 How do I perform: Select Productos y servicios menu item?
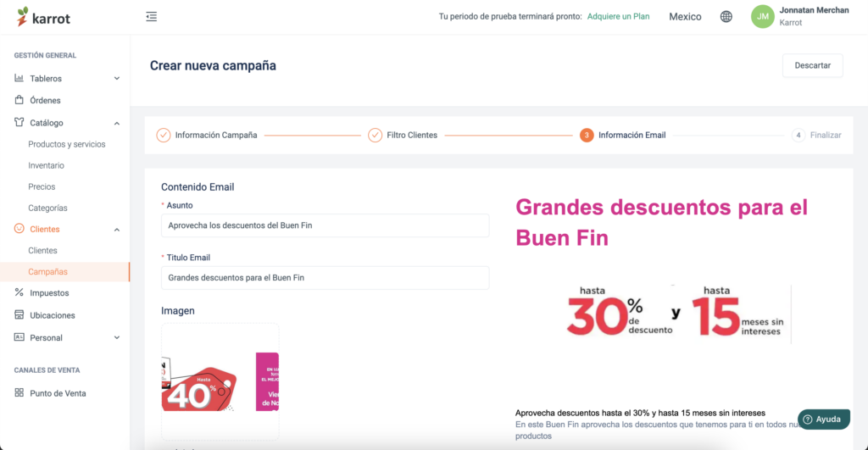click(x=66, y=144)
